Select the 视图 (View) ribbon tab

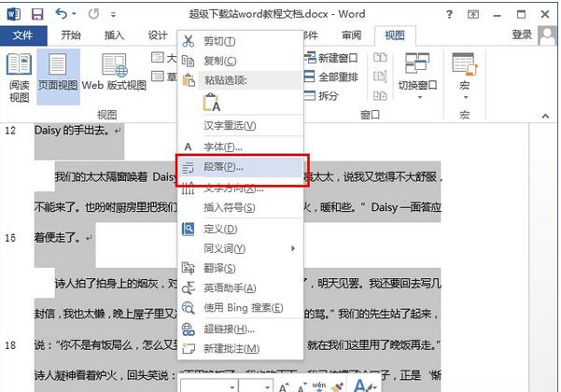(395, 35)
